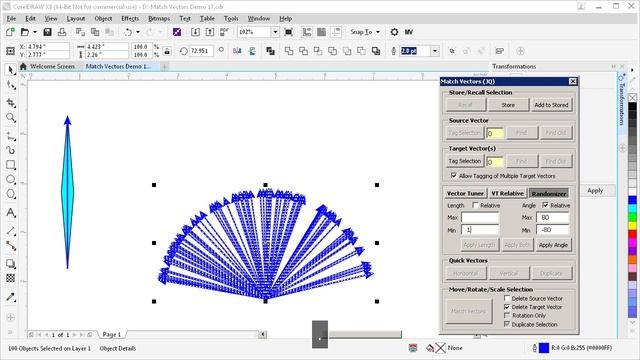Click the Export icon

[x=210, y=32]
